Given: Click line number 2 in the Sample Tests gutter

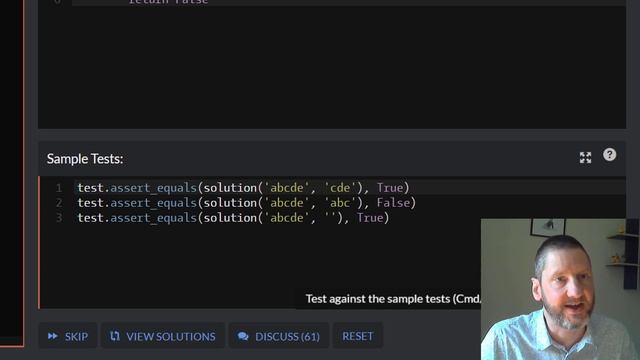Looking at the screenshot, I should point(59,203).
